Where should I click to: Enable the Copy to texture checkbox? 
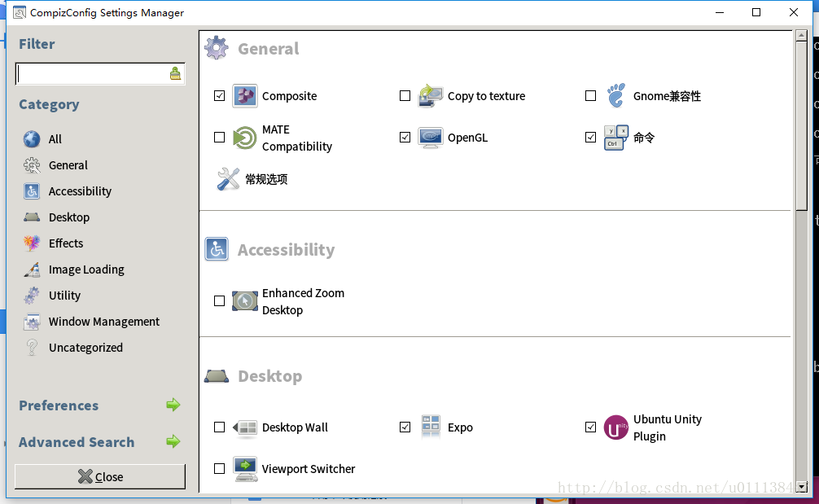[405, 95]
